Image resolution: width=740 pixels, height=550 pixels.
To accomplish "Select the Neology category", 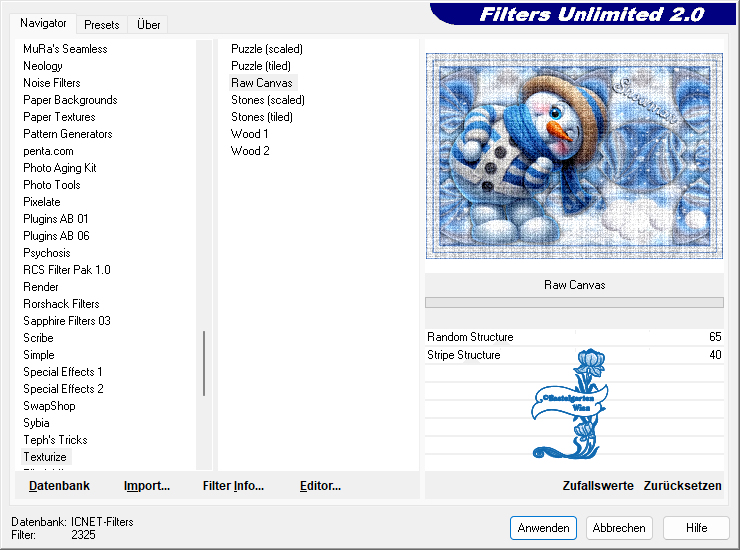I will [x=43, y=66].
